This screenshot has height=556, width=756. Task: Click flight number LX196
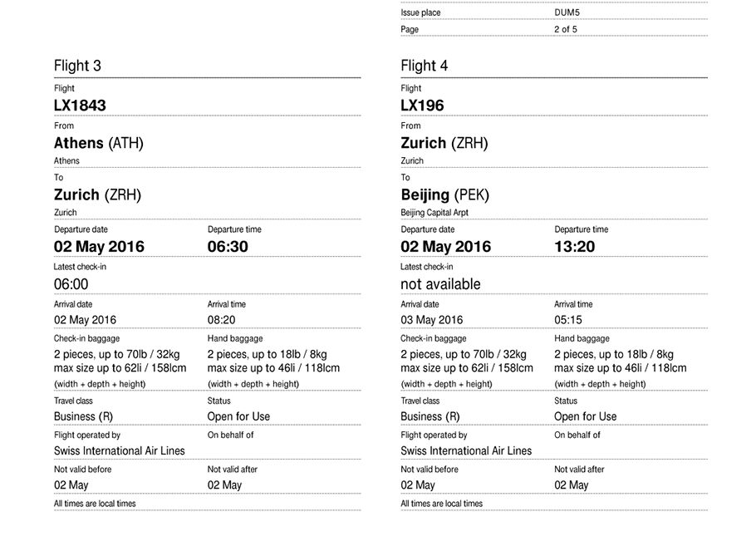click(422, 105)
